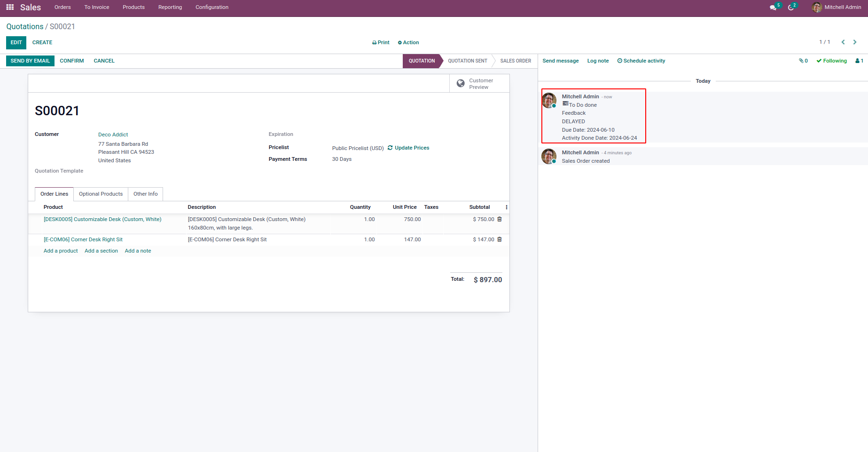Open Deco Addict customer link

click(113, 135)
